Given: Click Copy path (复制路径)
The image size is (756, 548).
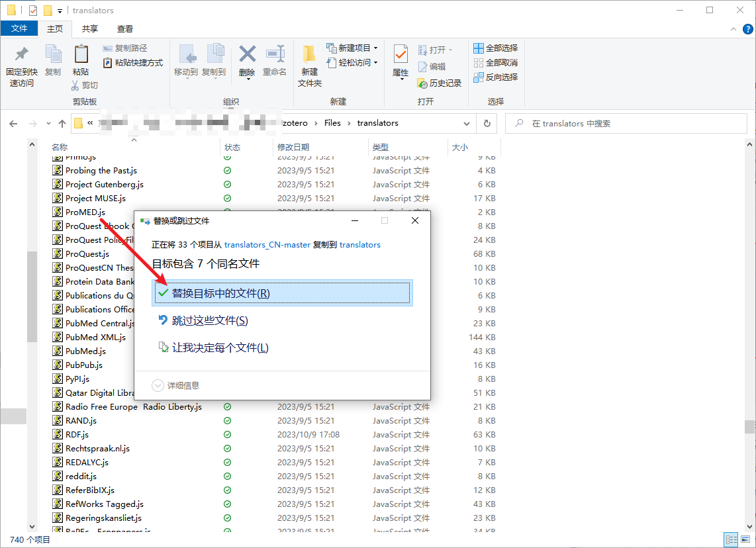Looking at the screenshot, I should [x=125, y=48].
